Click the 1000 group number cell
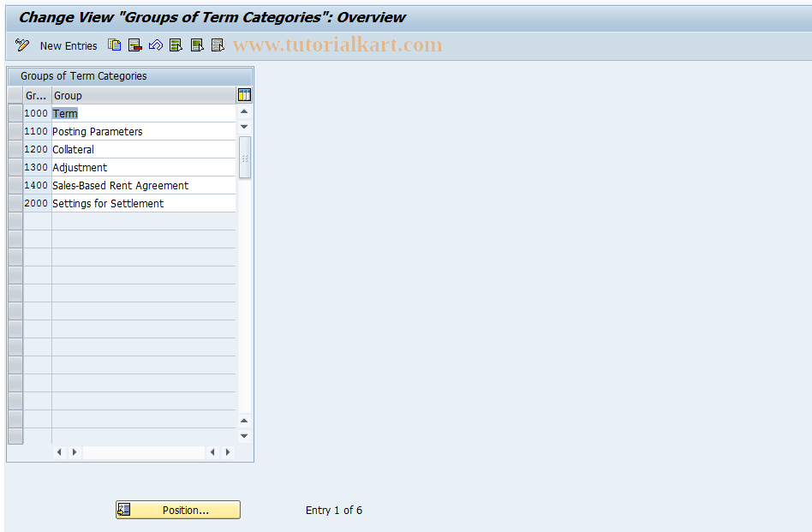 [37, 113]
